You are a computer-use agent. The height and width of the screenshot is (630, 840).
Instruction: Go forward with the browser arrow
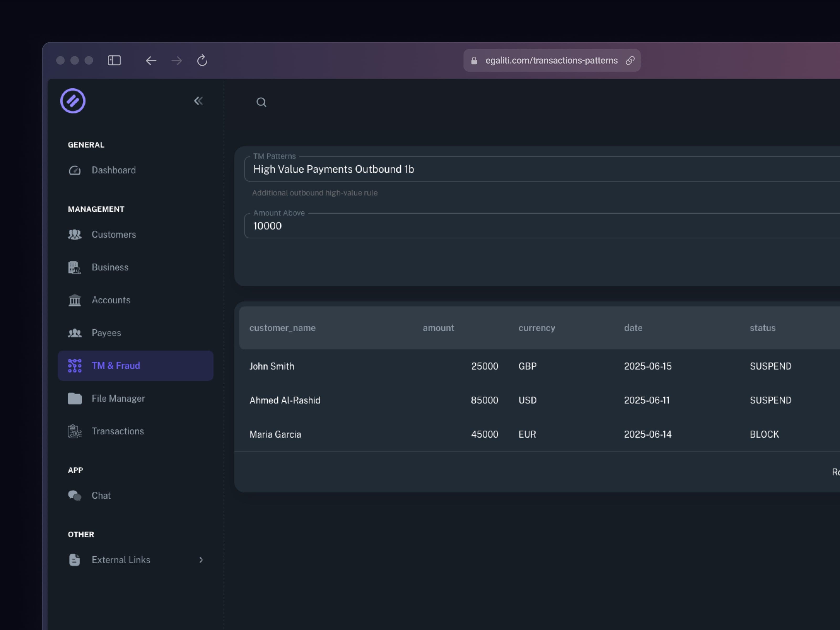[x=177, y=60]
